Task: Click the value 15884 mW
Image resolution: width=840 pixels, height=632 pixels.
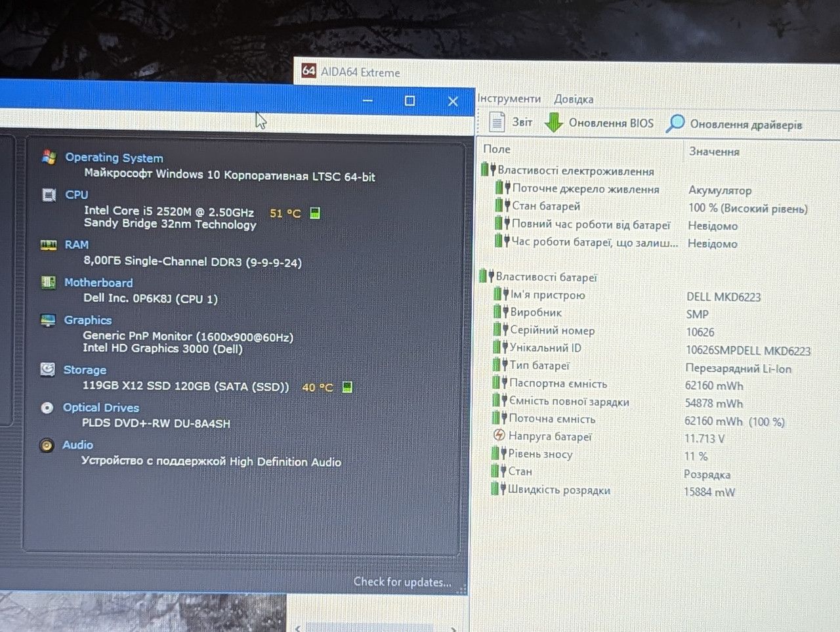Action: click(709, 492)
